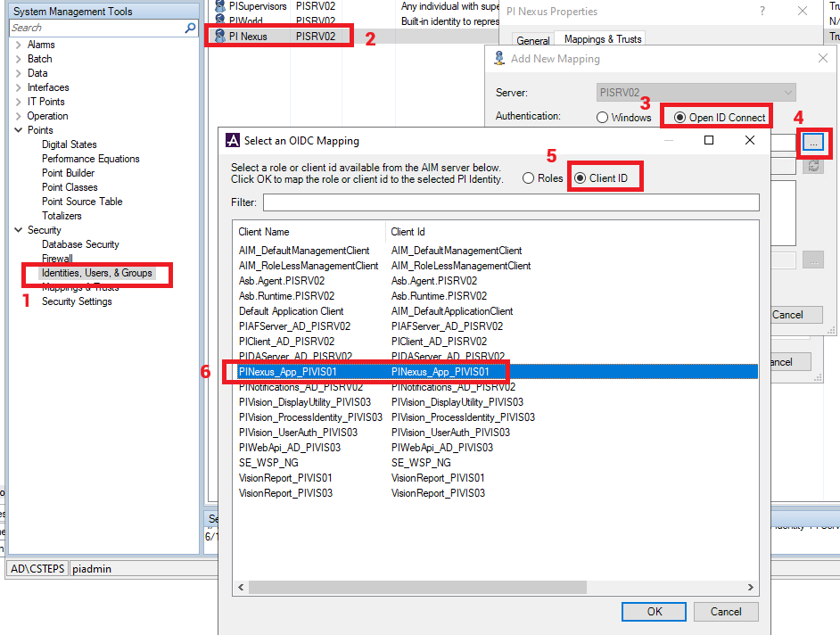Image resolution: width=840 pixels, height=635 pixels.
Task: Expand the IT Points tree node
Action: pyautogui.click(x=18, y=102)
